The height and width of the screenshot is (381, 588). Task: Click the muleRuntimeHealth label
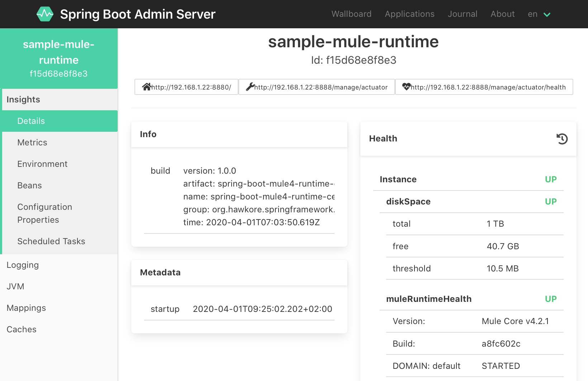[429, 299]
